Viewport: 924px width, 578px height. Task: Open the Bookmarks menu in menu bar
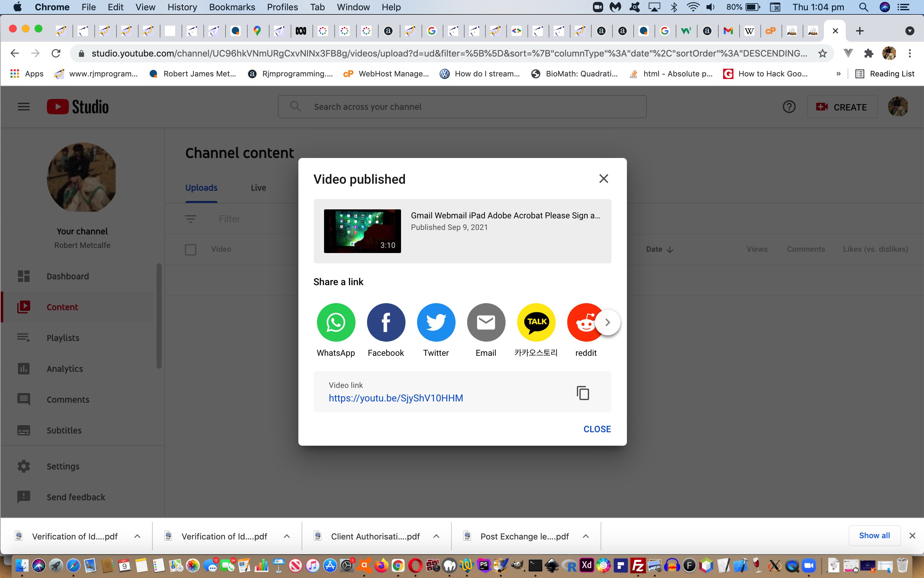tap(232, 7)
